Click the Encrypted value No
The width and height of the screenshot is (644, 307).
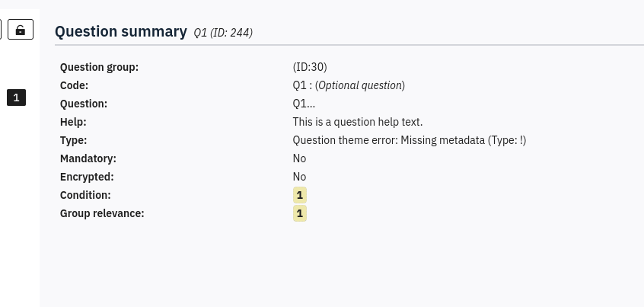coord(299,177)
